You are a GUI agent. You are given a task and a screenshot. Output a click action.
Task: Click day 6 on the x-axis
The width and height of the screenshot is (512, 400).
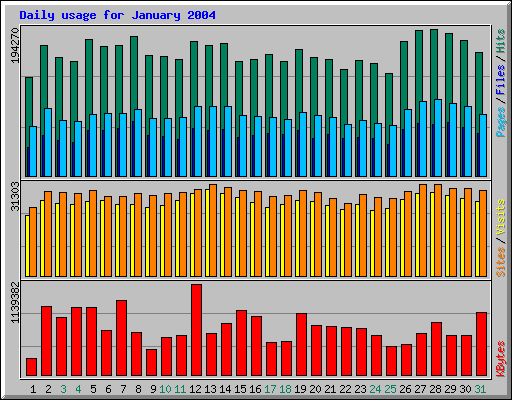pyautogui.click(x=108, y=389)
